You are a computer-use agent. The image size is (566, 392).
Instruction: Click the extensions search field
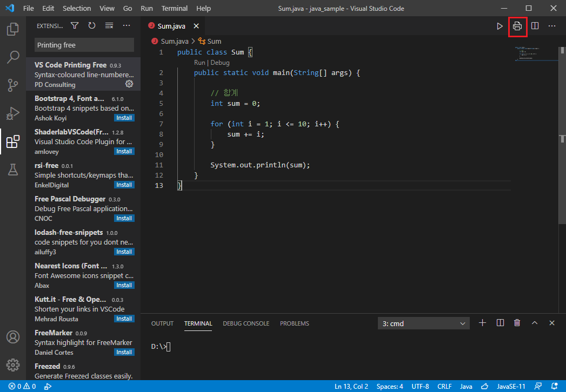point(84,45)
